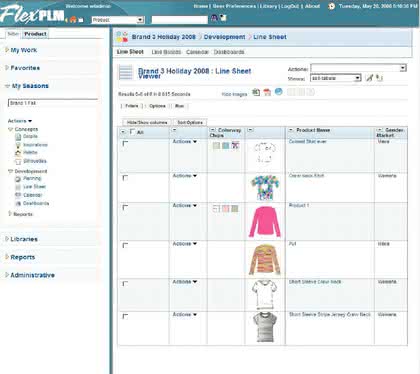Viewport: 420px width, 374px height.
Task: Click the Palette icon in Concepts tree
Action: [x=18, y=153]
